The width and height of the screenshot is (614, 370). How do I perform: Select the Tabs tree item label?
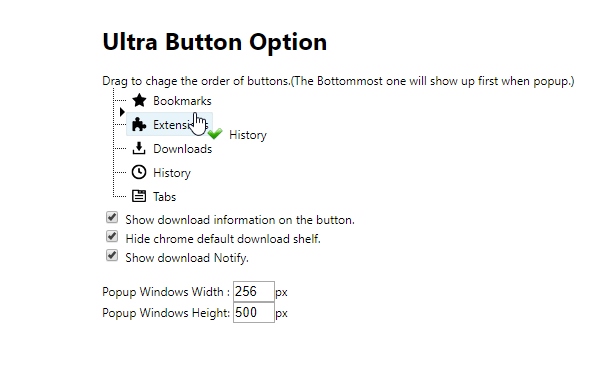164,197
